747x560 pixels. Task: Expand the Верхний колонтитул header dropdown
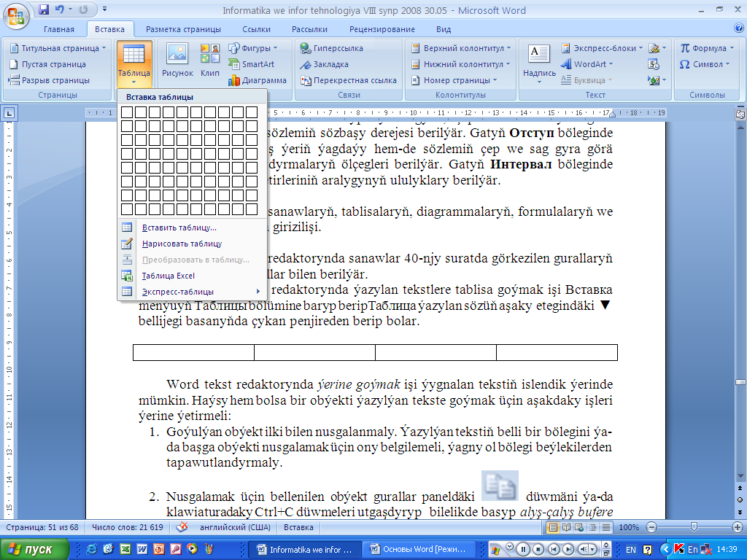pos(508,48)
